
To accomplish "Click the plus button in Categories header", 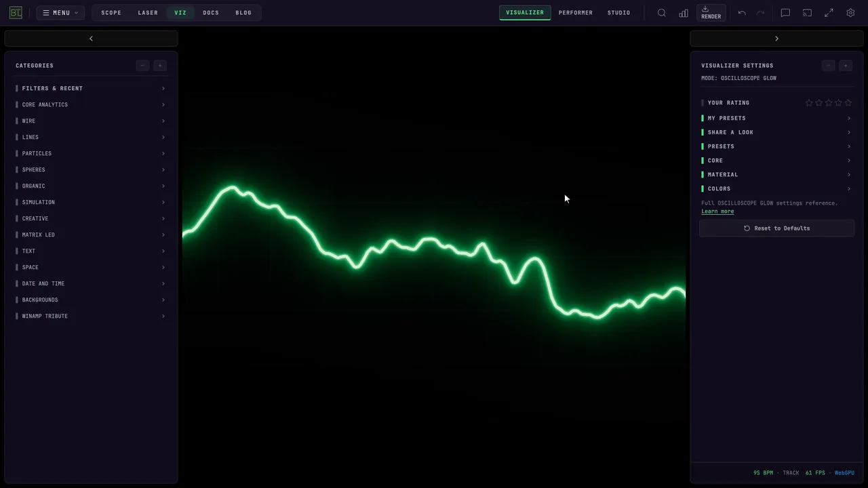I will pos(160,66).
